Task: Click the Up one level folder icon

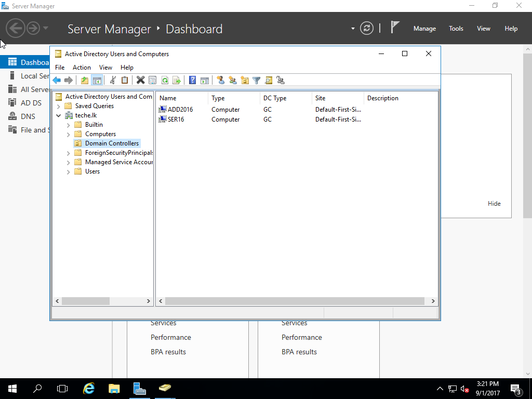Action: pyautogui.click(x=85, y=80)
